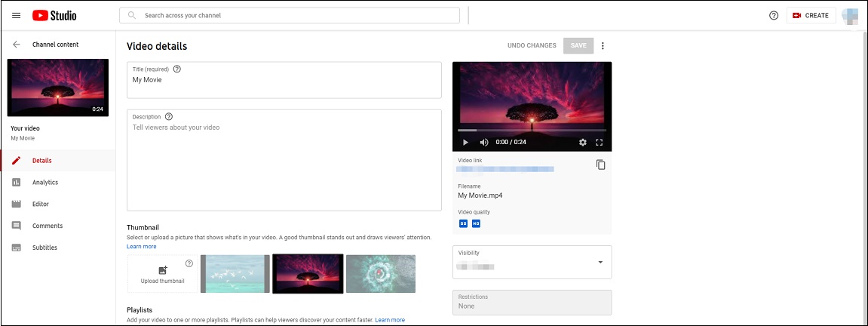The width and height of the screenshot is (868, 326).
Task: Select the birds over sea thumbnail
Action: [x=235, y=273]
